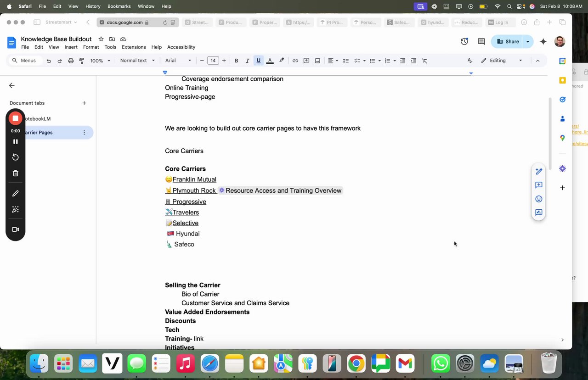Pause the screen recording
The height and width of the screenshot is (380, 588).
click(15, 141)
